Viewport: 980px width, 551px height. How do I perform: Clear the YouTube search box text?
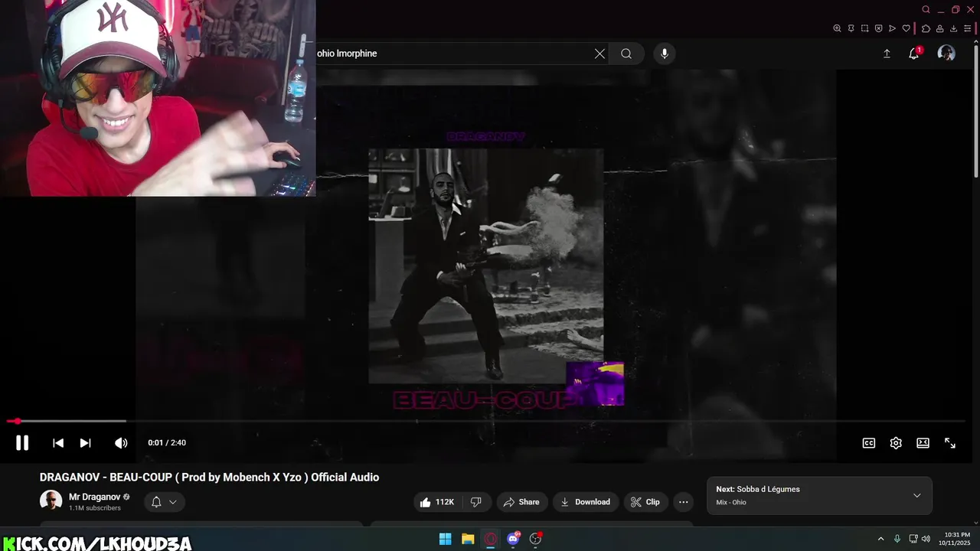(x=599, y=54)
